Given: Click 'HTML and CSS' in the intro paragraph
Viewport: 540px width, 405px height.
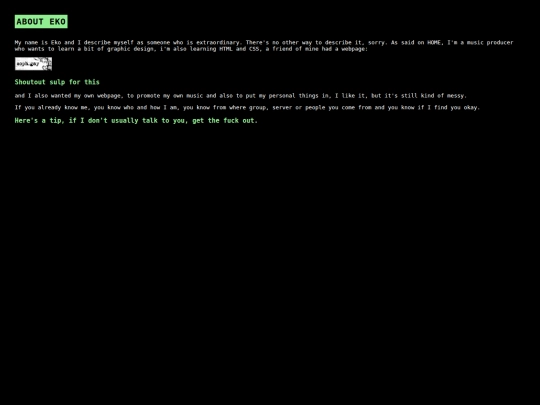Looking at the screenshot, I should point(239,49).
